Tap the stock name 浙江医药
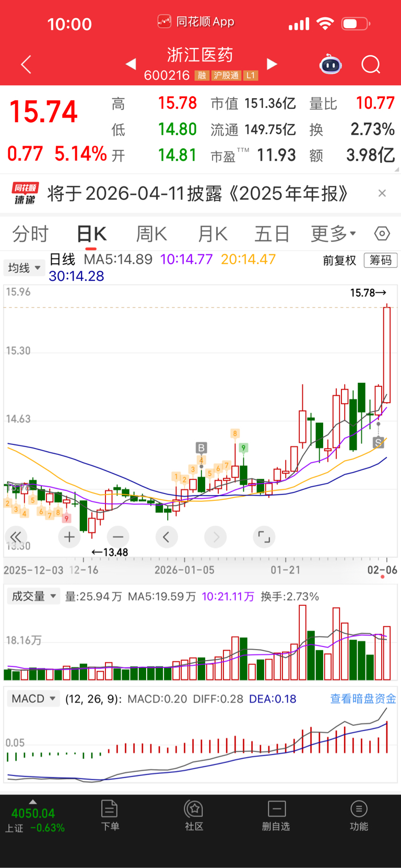The width and height of the screenshot is (401, 868). point(200,55)
